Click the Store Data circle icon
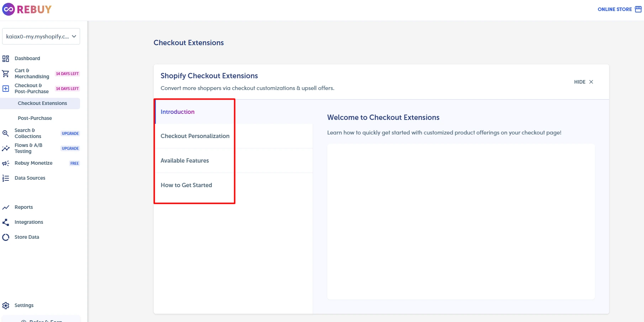 (6, 237)
